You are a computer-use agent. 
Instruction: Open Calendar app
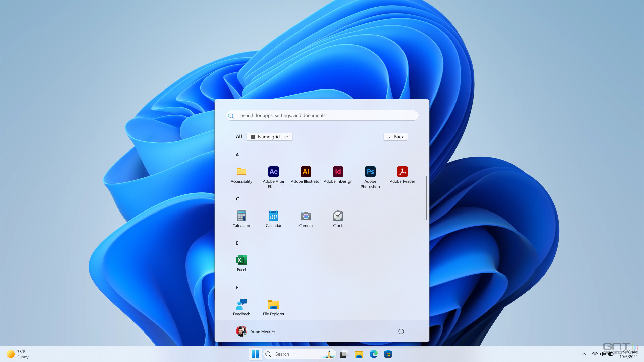273,216
